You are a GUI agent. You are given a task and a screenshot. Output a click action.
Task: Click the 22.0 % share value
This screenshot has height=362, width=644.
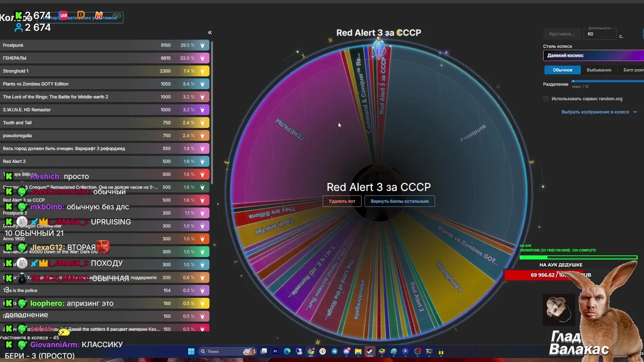point(188,58)
